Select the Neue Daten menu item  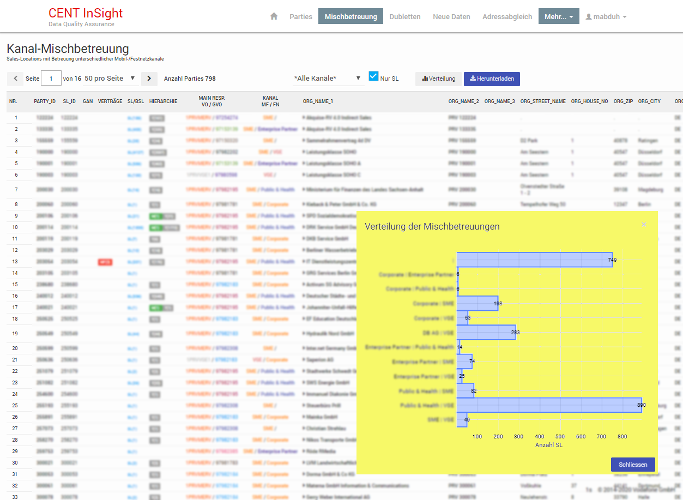[452, 17]
